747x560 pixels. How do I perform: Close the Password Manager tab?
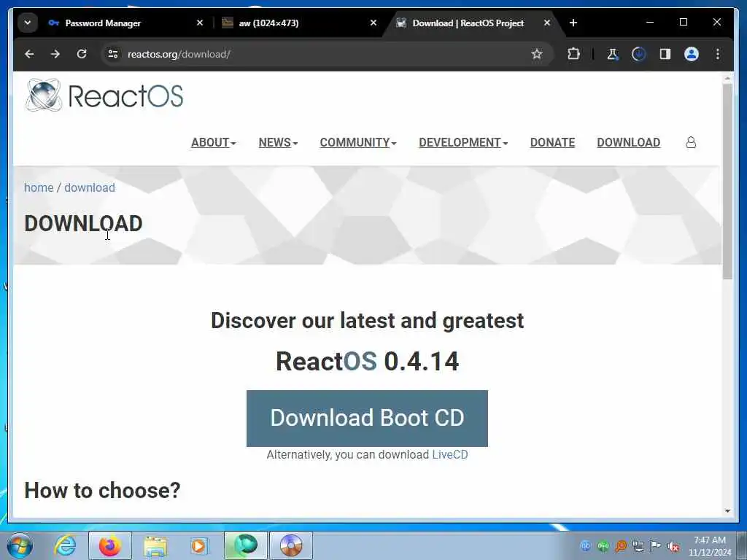(x=200, y=23)
